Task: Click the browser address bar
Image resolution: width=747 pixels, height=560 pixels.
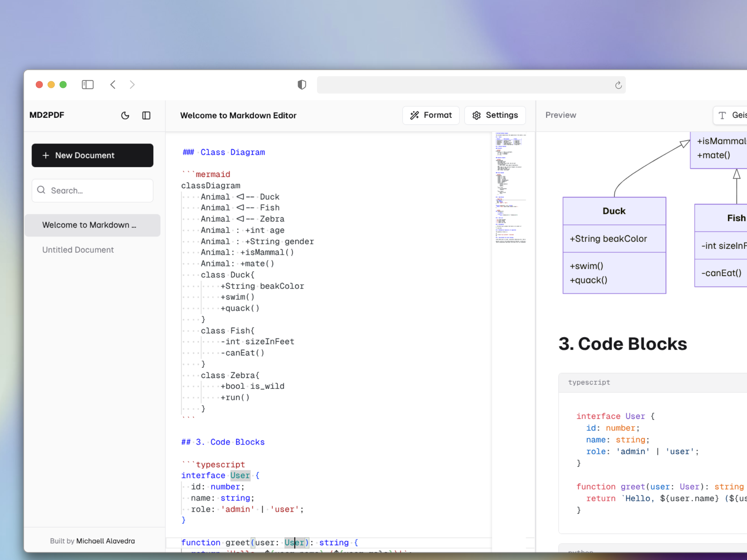Action: (x=471, y=85)
